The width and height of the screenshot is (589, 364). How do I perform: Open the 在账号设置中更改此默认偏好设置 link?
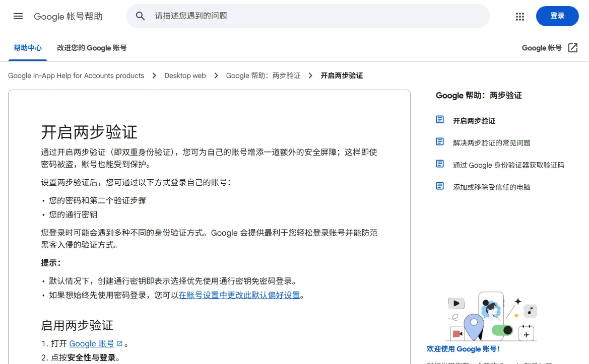point(239,295)
